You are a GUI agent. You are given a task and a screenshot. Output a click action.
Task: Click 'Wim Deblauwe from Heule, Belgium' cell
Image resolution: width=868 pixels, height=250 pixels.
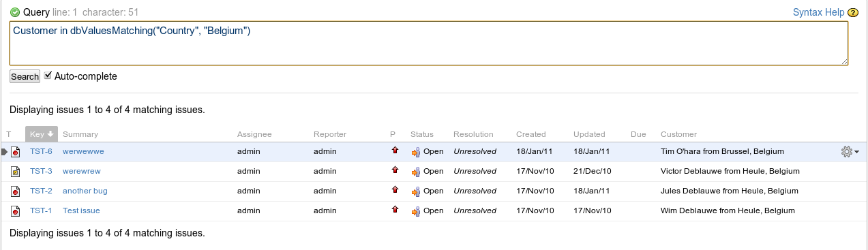tap(728, 210)
